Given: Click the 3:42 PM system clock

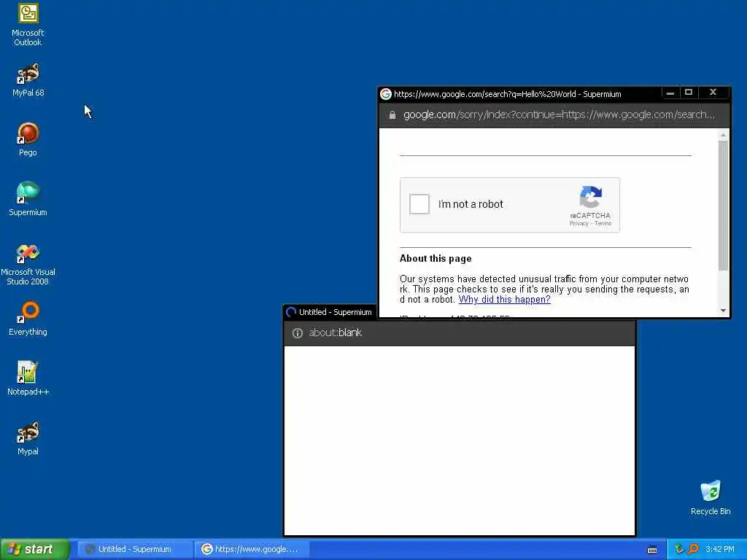Looking at the screenshot, I should pos(720,549).
